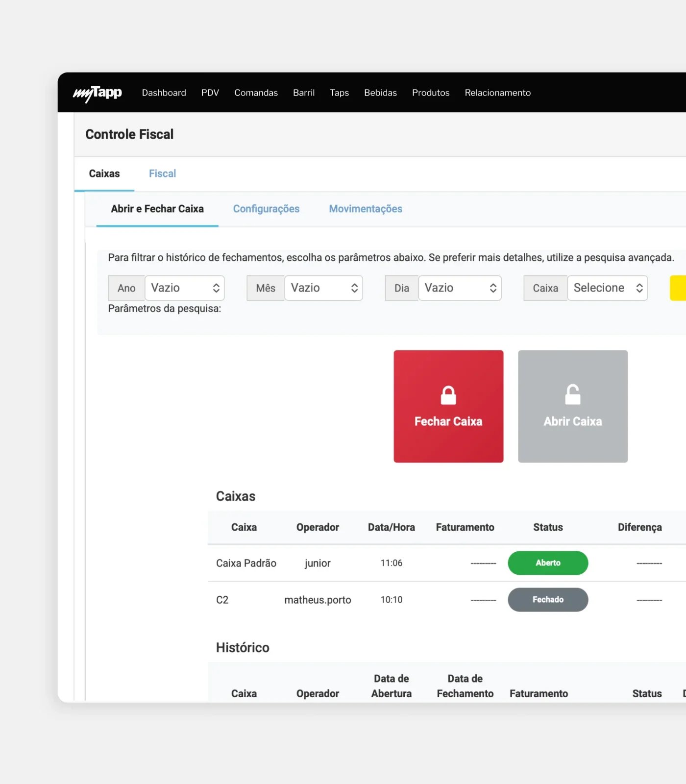This screenshot has width=686, height=784.
Task: Click the Status header in Caixas table
Action: (x=548, y=527)
